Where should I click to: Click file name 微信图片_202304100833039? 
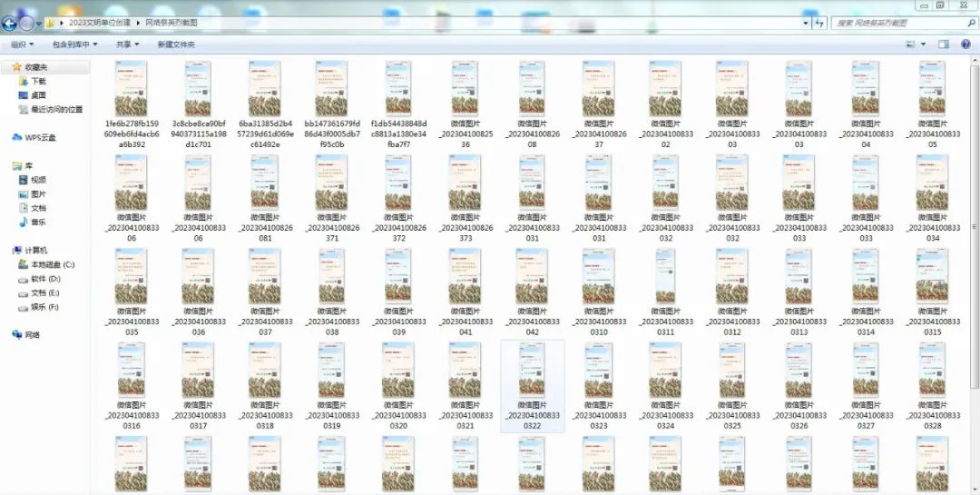[x=398, y=322]
